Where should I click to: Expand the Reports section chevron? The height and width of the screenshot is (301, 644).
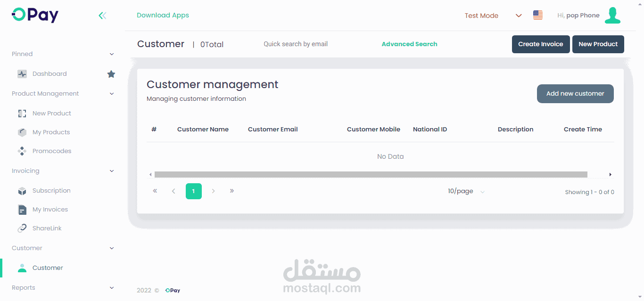(x=112, y=288)
